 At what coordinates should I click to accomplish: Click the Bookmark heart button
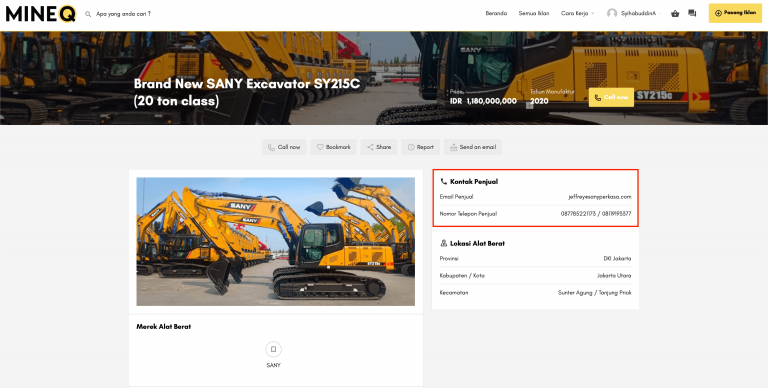[333, 147]
